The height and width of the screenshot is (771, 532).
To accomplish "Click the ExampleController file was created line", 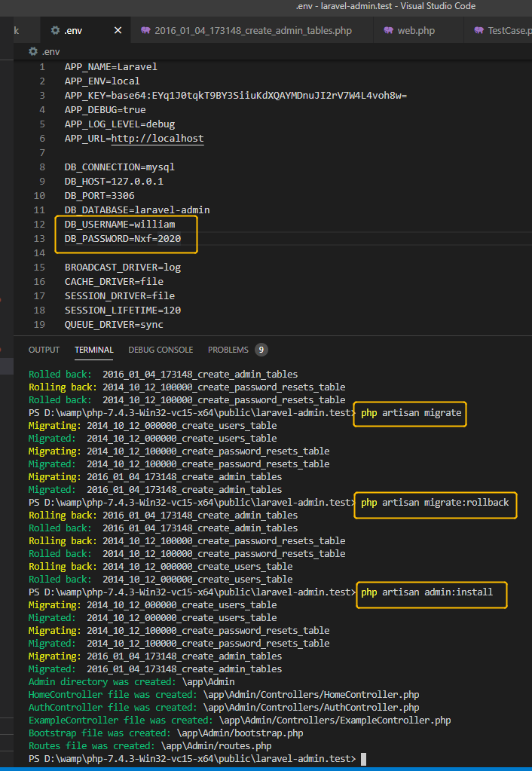I will [240, 720].
